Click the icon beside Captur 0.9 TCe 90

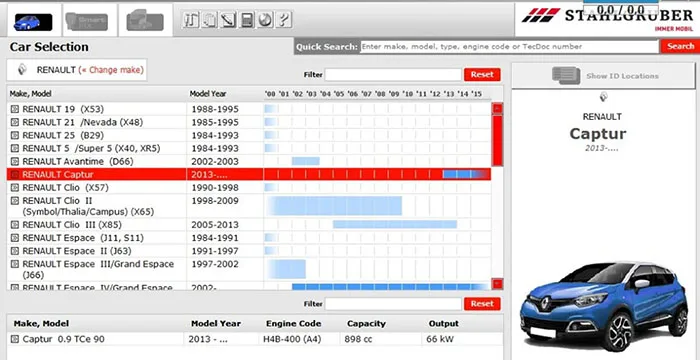[x=15, y=339]
